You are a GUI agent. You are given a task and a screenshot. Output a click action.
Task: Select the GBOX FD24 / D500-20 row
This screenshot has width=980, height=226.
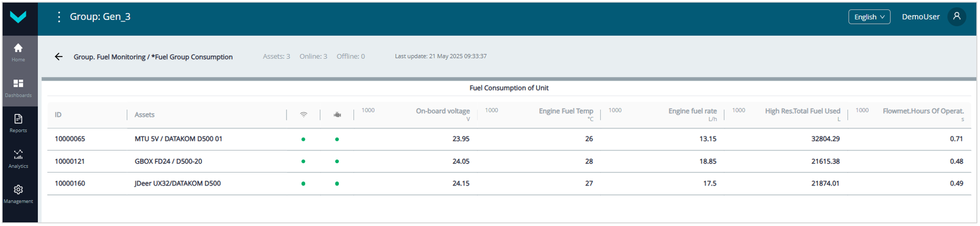168,162
